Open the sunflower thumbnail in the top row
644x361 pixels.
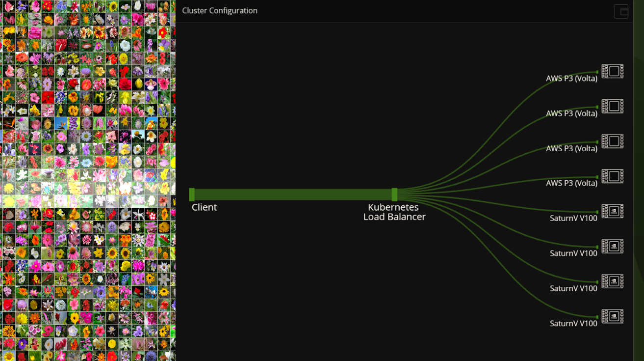click(x=113, y=6)
